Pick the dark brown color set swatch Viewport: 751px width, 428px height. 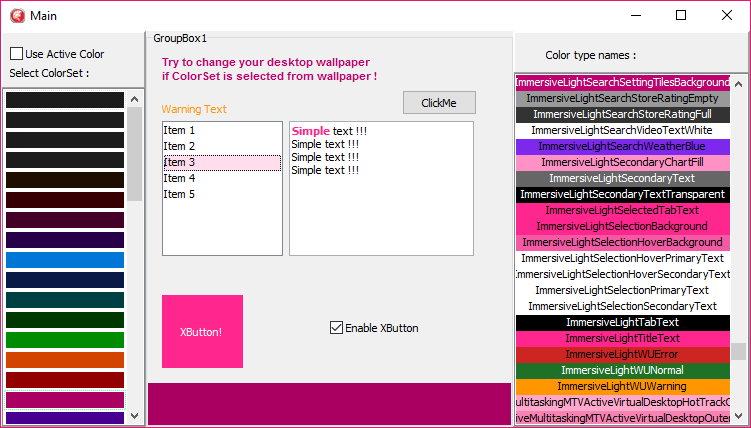[x=65, y=180]
